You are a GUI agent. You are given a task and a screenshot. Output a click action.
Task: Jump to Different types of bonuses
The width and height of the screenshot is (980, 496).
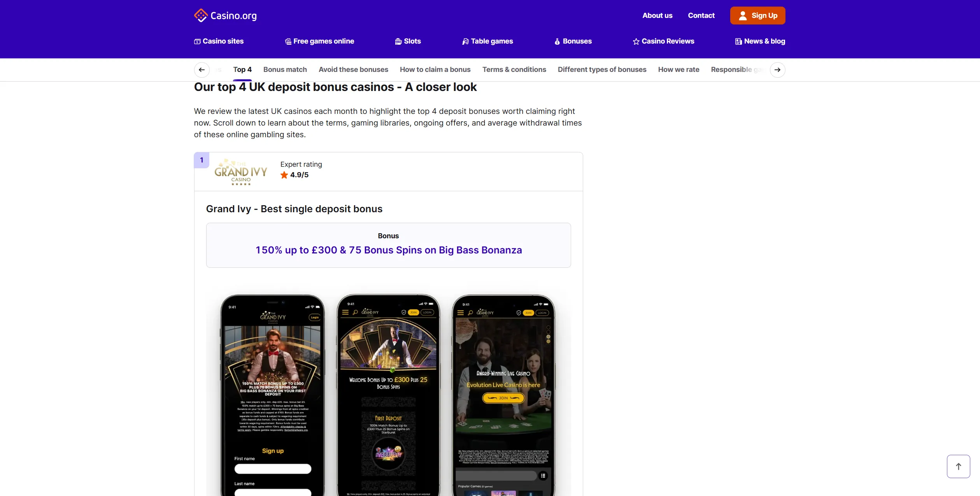click(x=602, y=70)
